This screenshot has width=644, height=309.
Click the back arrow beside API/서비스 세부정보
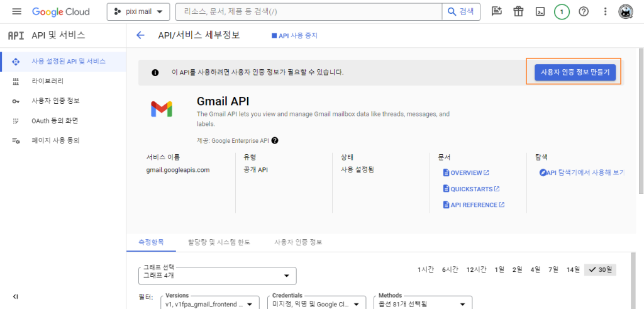click(140, 35)
